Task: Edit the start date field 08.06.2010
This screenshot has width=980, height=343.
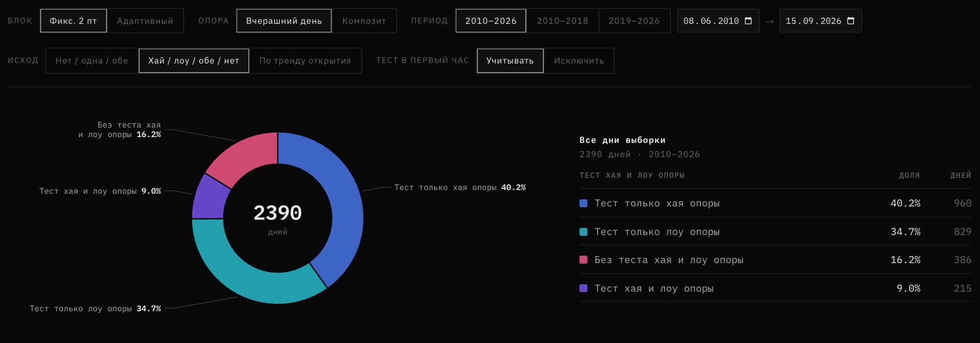Action: [718, 21]
